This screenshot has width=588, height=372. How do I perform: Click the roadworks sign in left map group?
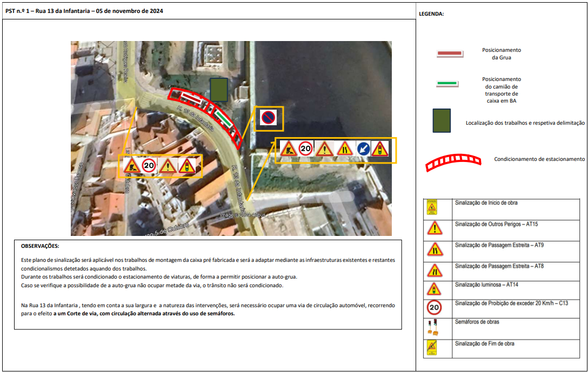131,166
